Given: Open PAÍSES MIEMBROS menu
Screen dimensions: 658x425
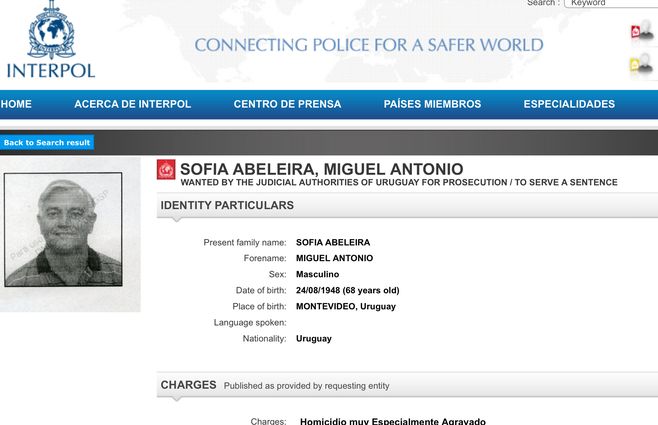Looking at the screenshot, I should (x=432, y=104).
